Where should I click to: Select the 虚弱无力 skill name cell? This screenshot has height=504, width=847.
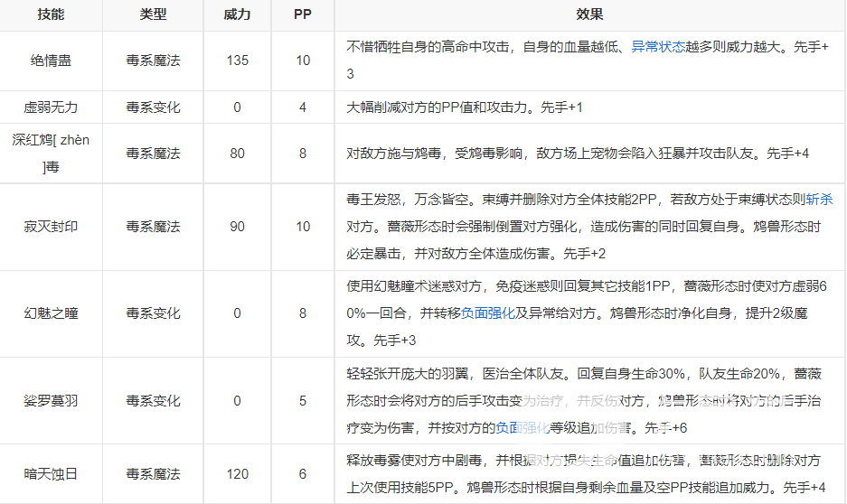pyautogui.click(x=51, y=107)
